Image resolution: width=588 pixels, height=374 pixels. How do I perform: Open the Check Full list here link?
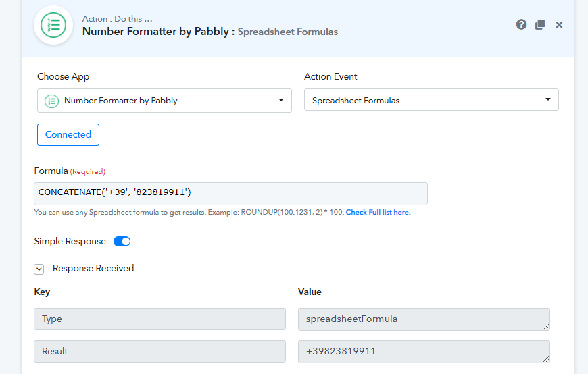pyautogui.click(x=378, y=212)
